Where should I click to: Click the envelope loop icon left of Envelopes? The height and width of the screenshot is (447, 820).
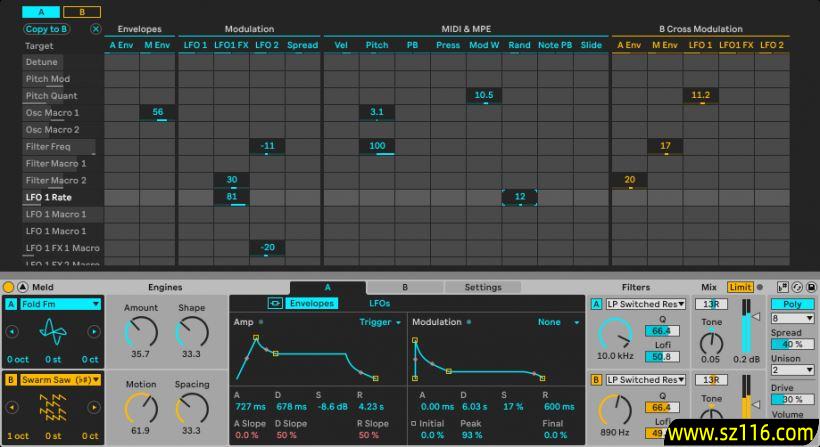[273, 303]
